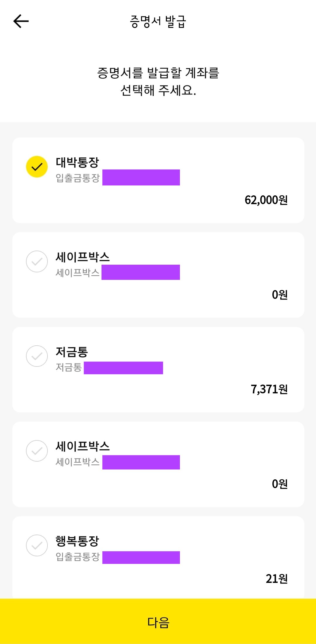
Task: Tap the 입출금통장 label under 대박통장
Action: pos(78,178)
